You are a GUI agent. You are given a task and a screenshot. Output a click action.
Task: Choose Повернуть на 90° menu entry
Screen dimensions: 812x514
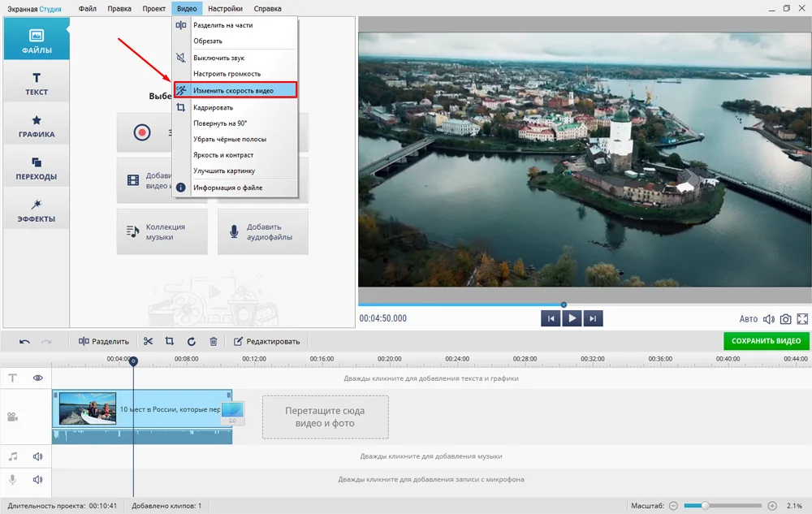coord(235,123)
